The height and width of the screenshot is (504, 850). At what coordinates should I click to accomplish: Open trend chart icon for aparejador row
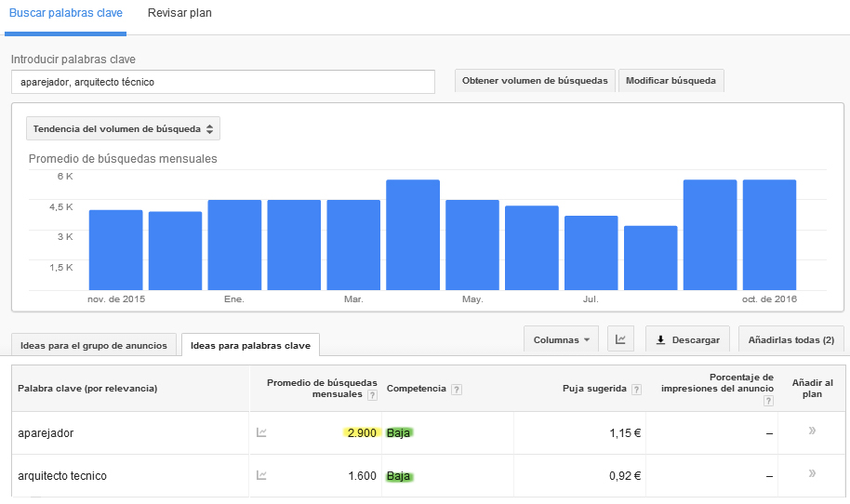261,432
